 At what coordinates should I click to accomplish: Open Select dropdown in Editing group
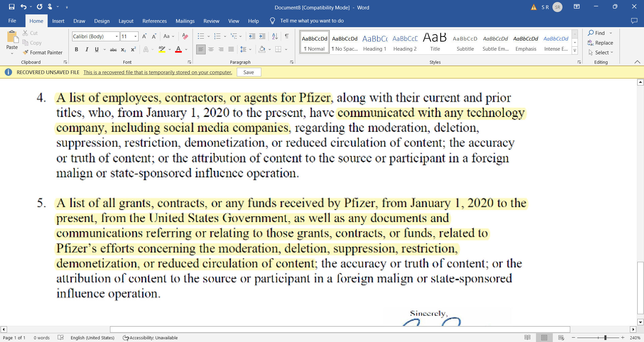coord(601,52)
